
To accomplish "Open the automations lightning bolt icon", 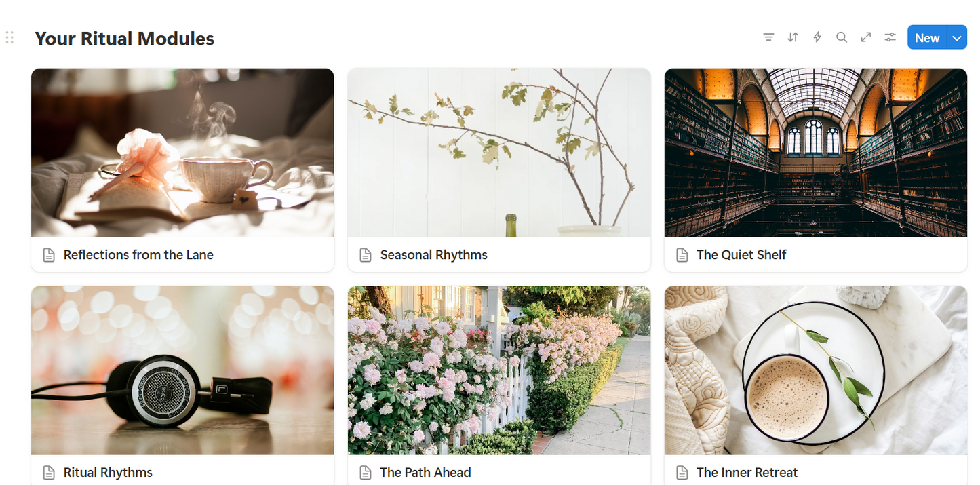I will tap(817, 37).
